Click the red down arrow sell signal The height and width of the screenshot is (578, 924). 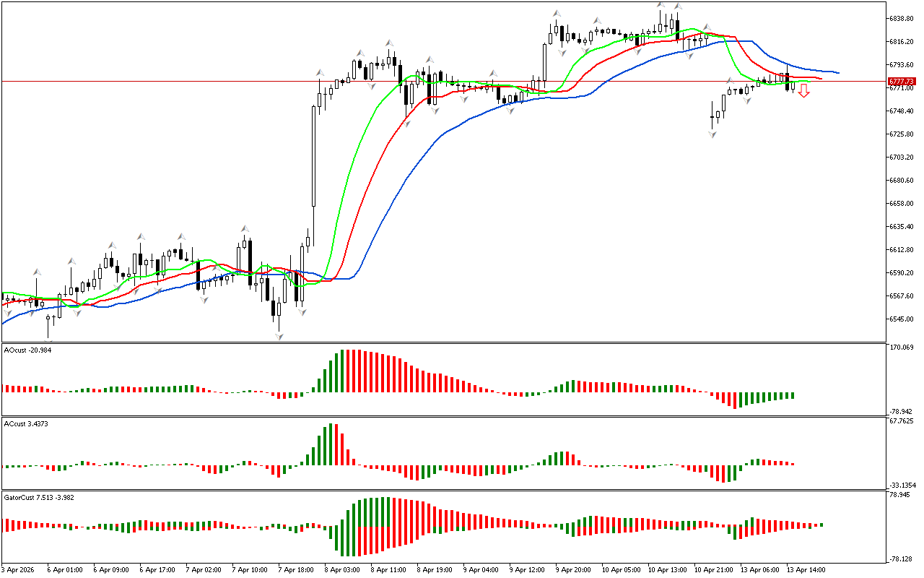pyautogui.click(x=803, y=91)
